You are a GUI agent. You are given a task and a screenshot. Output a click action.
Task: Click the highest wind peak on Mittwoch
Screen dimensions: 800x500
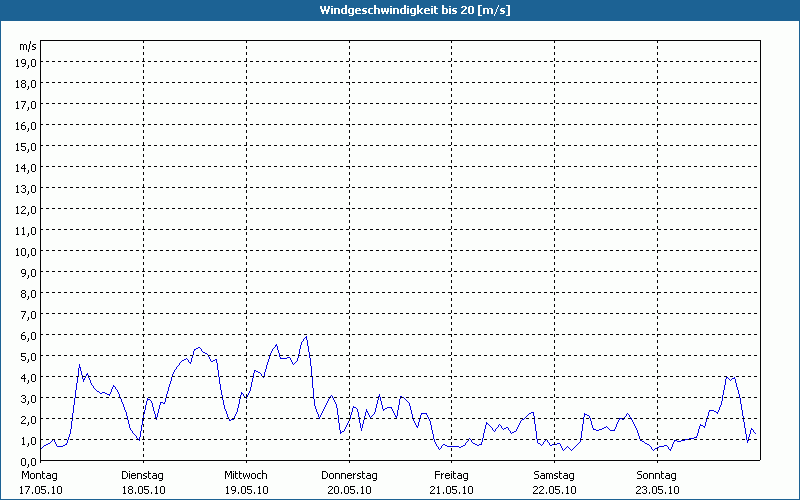[x=306, y=337]
